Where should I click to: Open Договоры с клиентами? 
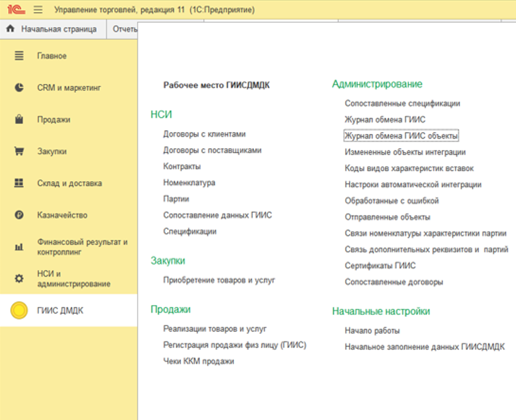[204, 134]
